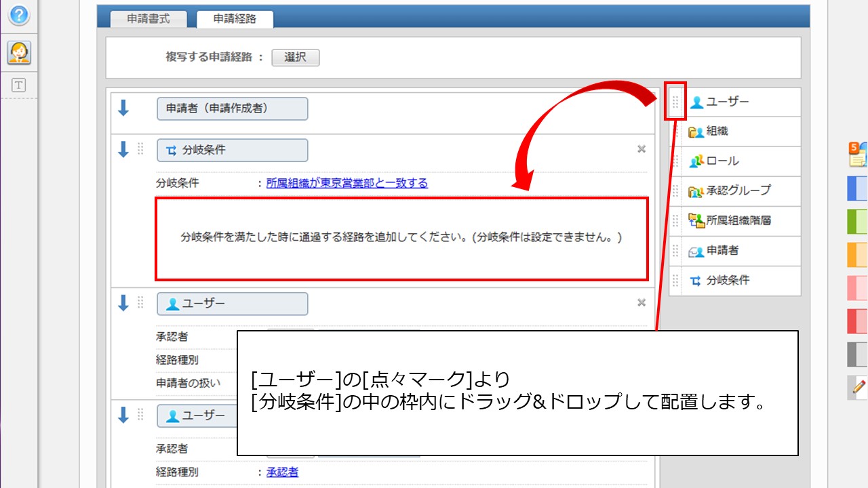Click the 申請者の扱い label
868x488 pixels.
coord(188,383)
